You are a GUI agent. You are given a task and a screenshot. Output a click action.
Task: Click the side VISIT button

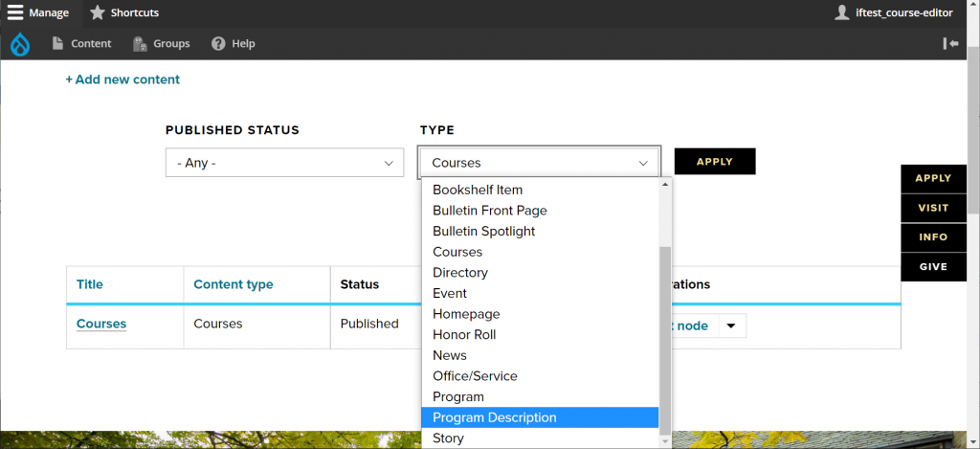coord(934,208)
